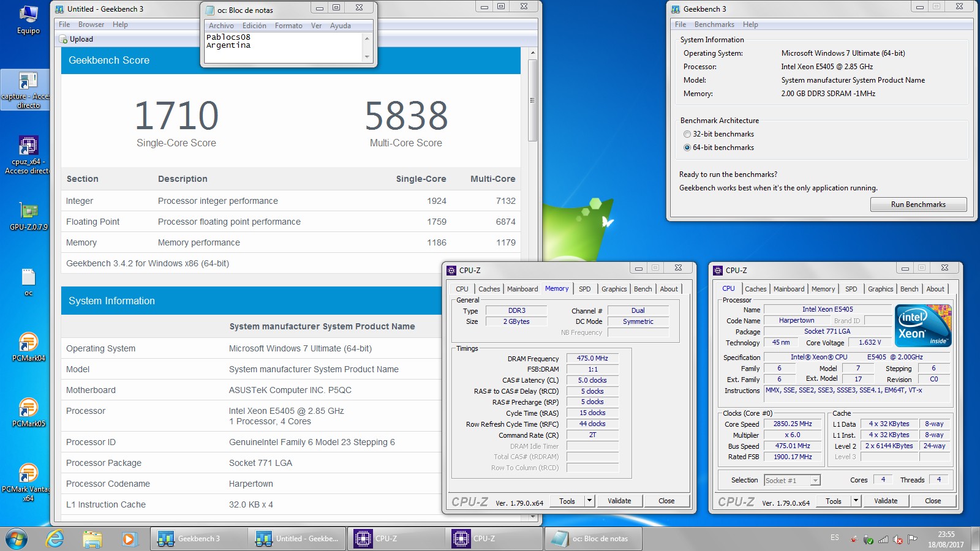Open the Equipo desktop icon
980x551 pixels.
coord(28,20)
